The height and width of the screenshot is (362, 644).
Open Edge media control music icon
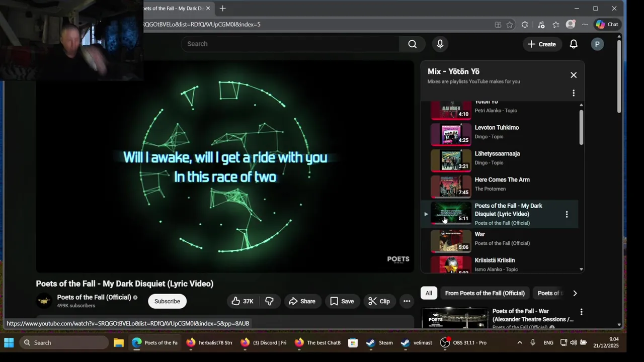(x=541, y=24)
